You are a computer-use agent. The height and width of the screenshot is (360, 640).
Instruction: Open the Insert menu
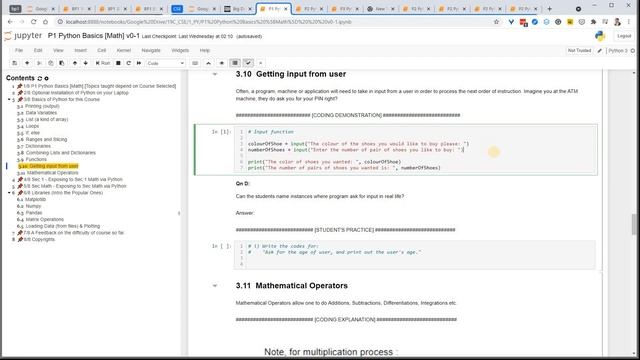pos(80,50)
